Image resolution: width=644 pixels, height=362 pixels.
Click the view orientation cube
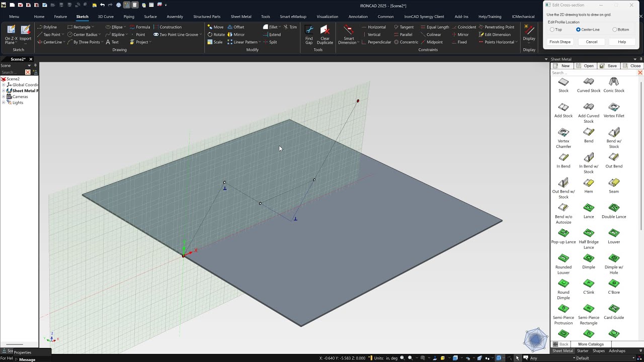pyautogui.click(x=535, y=340)
